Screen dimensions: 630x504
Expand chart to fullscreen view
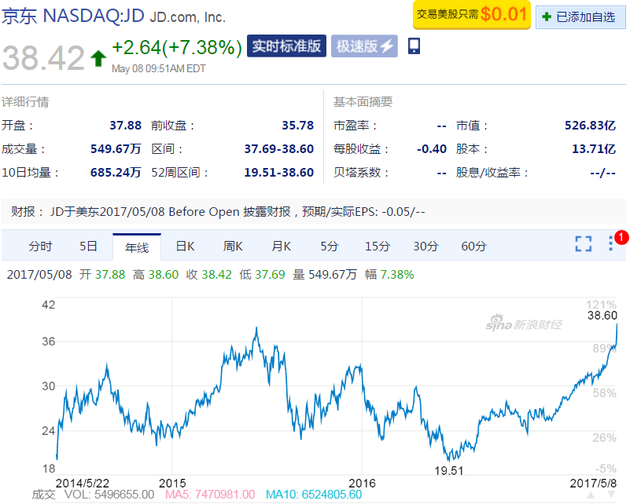pyautogui.click(x=583, y=244)
